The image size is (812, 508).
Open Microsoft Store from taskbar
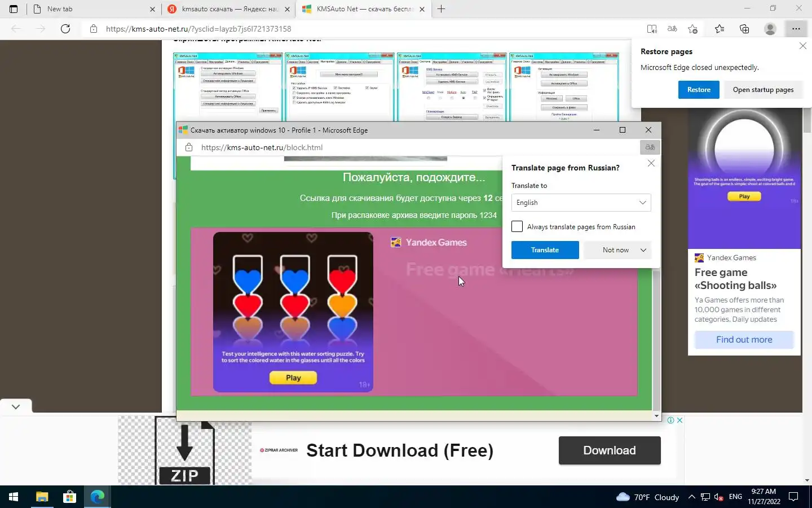click(x=69, y=497)
